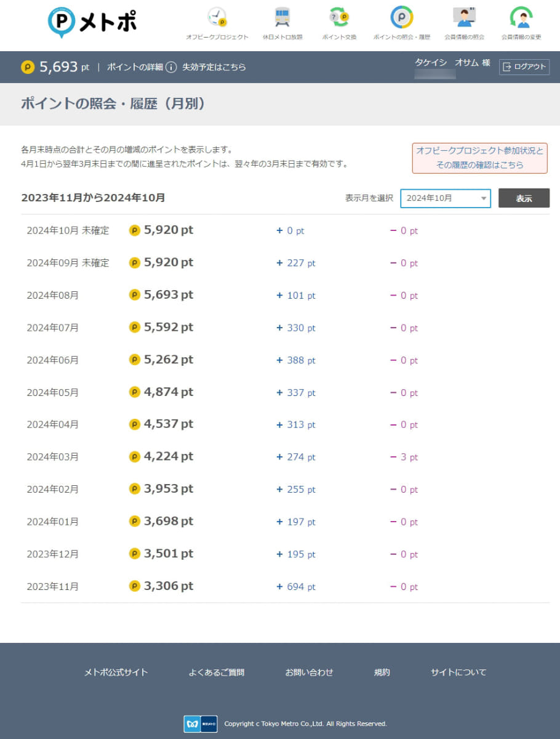
Task: Select the 休日メトロ放題 train icon
Action: (x=281, y=17)
